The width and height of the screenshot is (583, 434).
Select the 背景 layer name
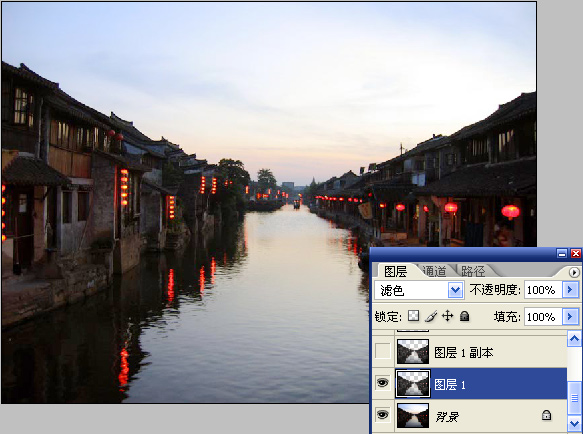(447, 417)
